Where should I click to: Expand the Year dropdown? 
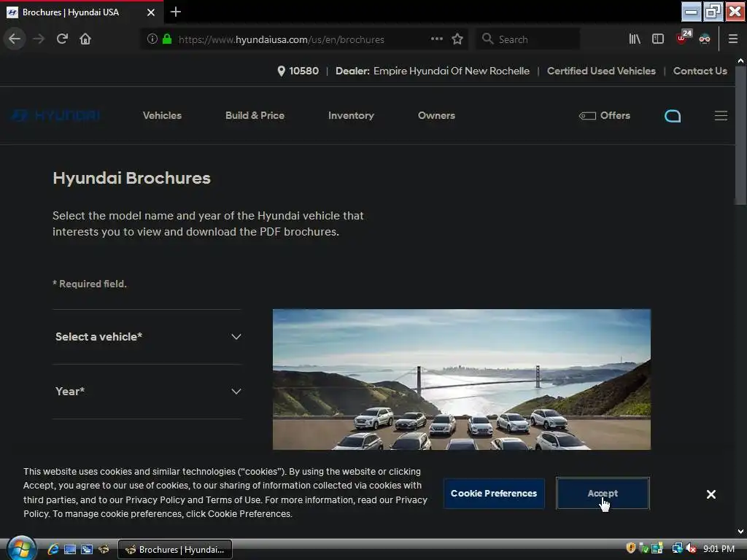[x=147, y=392]
